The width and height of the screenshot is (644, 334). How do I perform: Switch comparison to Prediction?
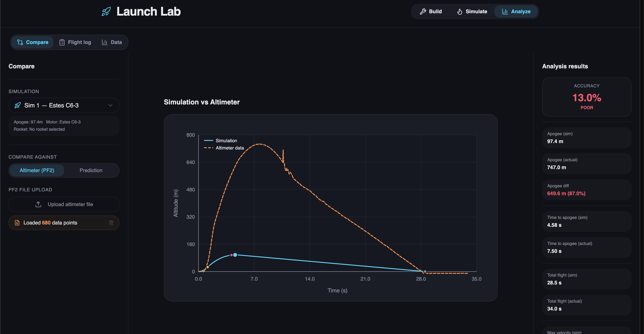(91, 170)
